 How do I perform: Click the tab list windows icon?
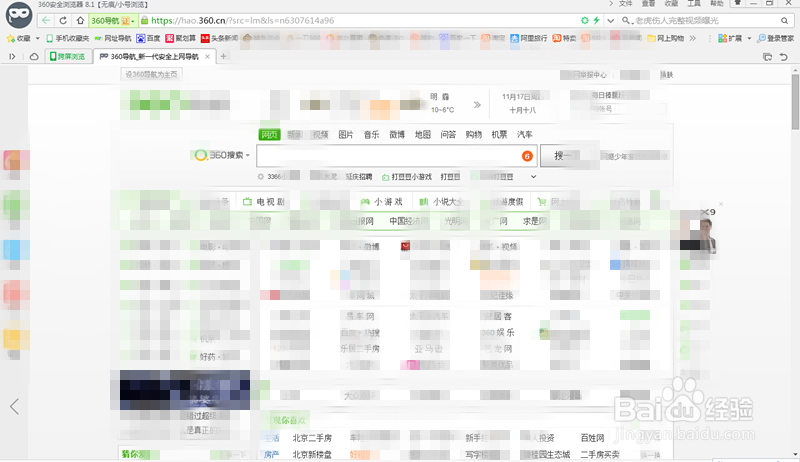tap(767, 57)
